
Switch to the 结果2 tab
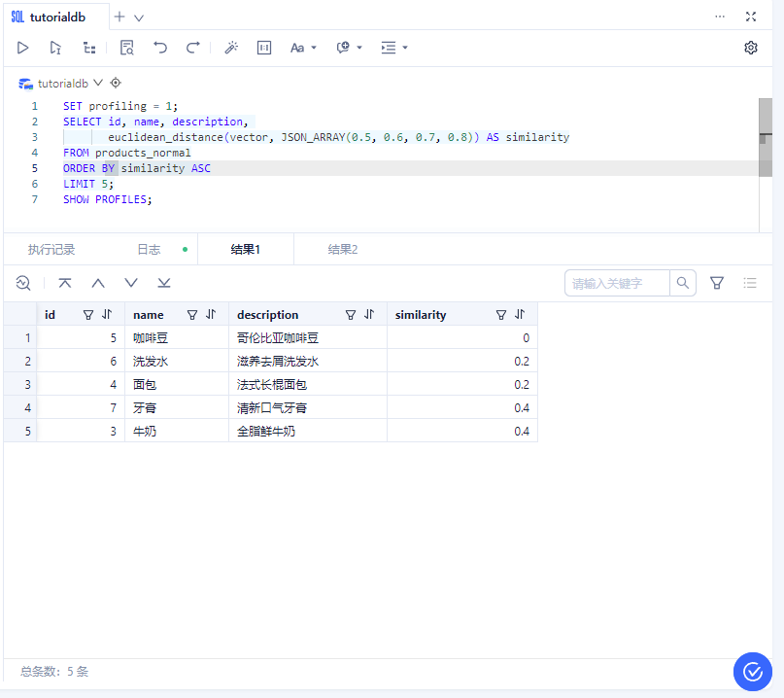(x=343, y=249)
